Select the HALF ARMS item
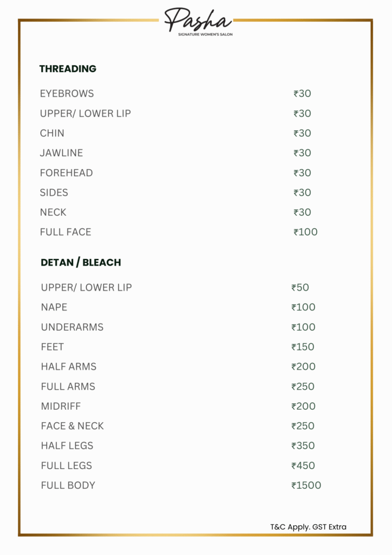The height and width of the screenshot is (555, 392). click(69, 367)
